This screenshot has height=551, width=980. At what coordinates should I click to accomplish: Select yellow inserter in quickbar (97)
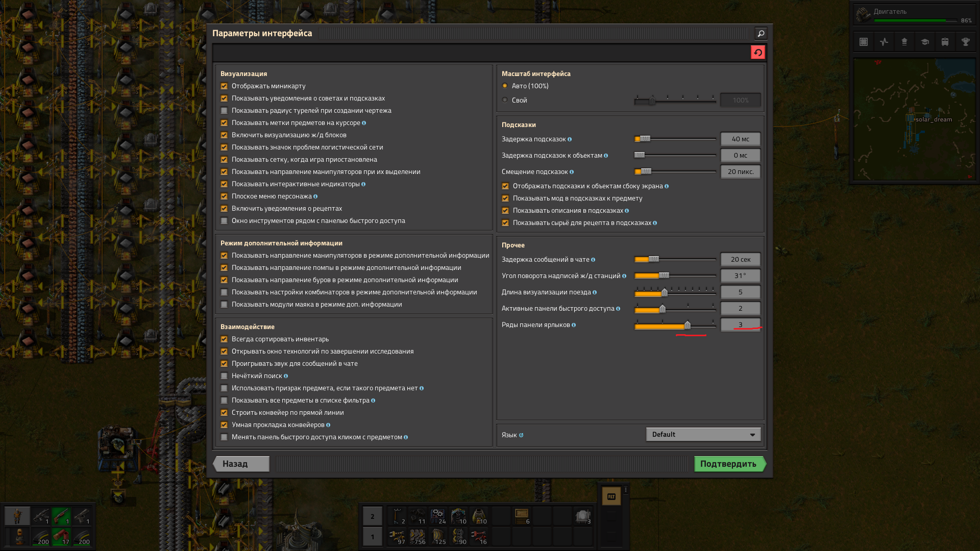click(x=397, y=537)
